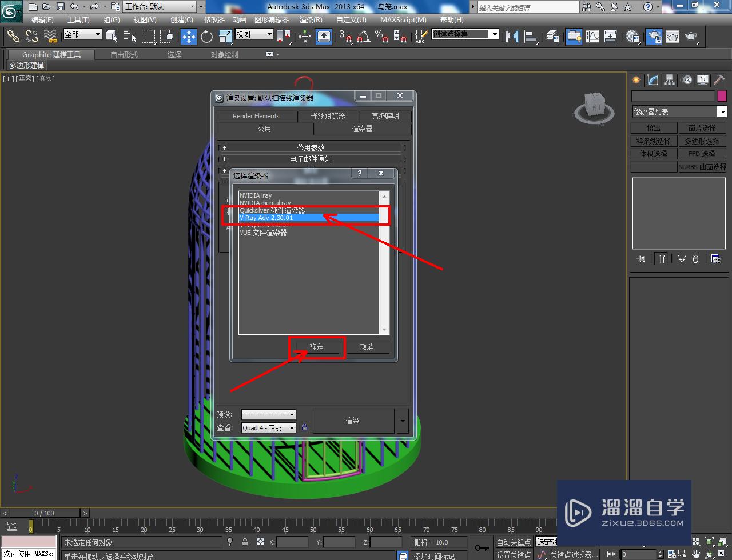Toggle the view lock icon in render dialog

304,427
